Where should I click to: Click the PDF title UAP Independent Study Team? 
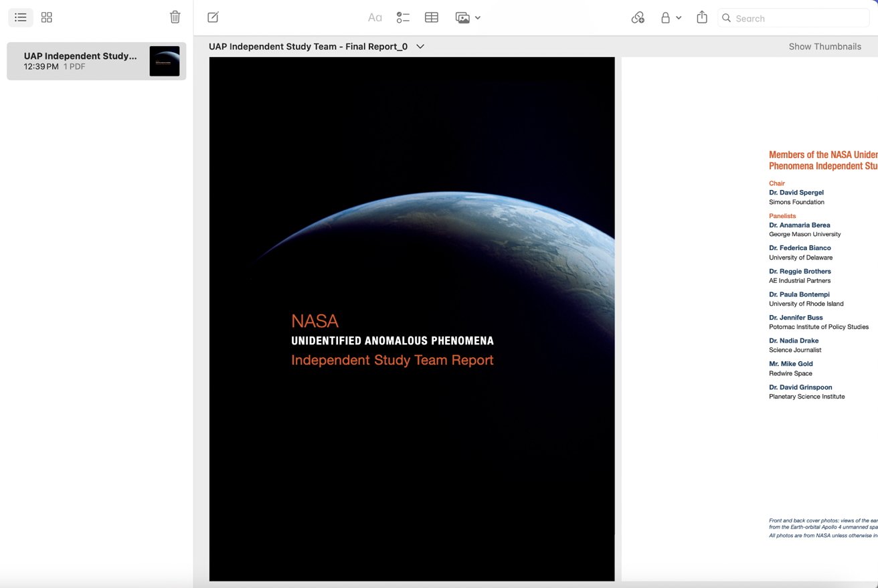click(x=308, y=47)
